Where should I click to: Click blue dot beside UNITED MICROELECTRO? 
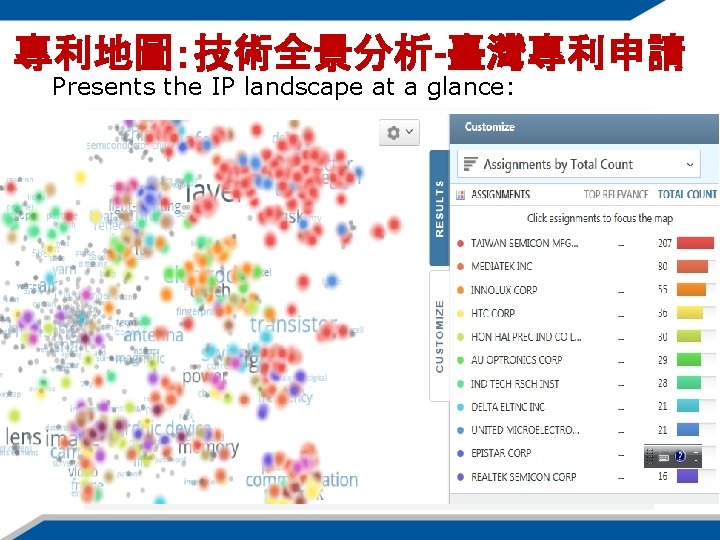point(461,430)
